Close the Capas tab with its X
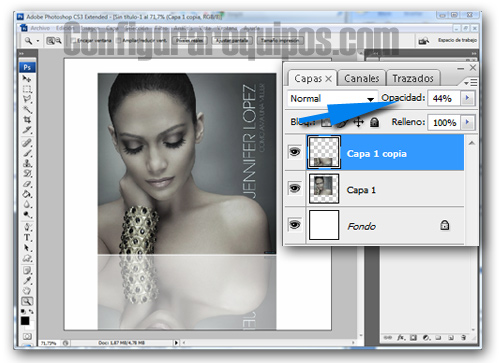The image size is (500, 363). tap(328, 79)
